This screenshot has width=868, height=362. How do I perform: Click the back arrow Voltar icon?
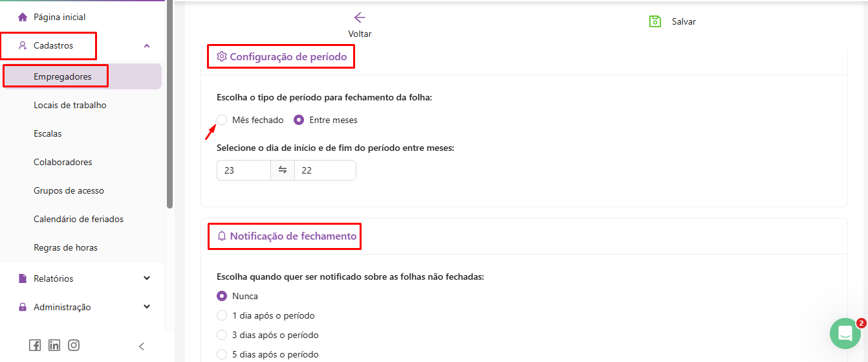pyautogui.click(x=360, y=18)
